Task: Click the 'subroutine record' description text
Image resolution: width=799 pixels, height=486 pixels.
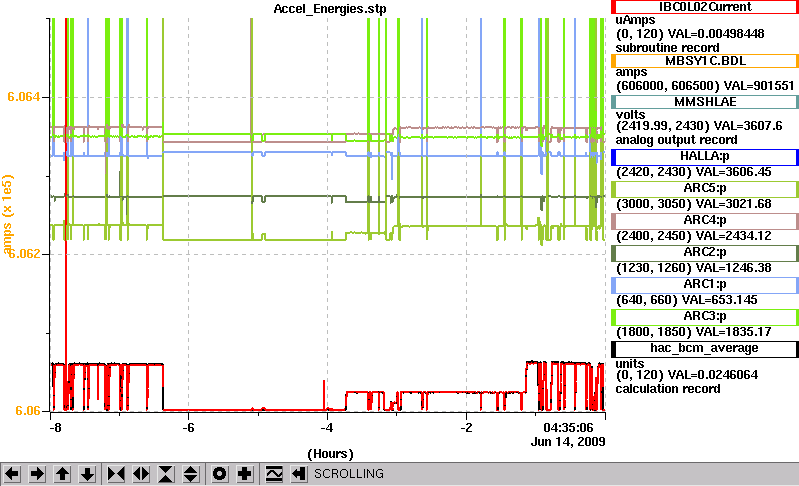Action: click(668, 48)
